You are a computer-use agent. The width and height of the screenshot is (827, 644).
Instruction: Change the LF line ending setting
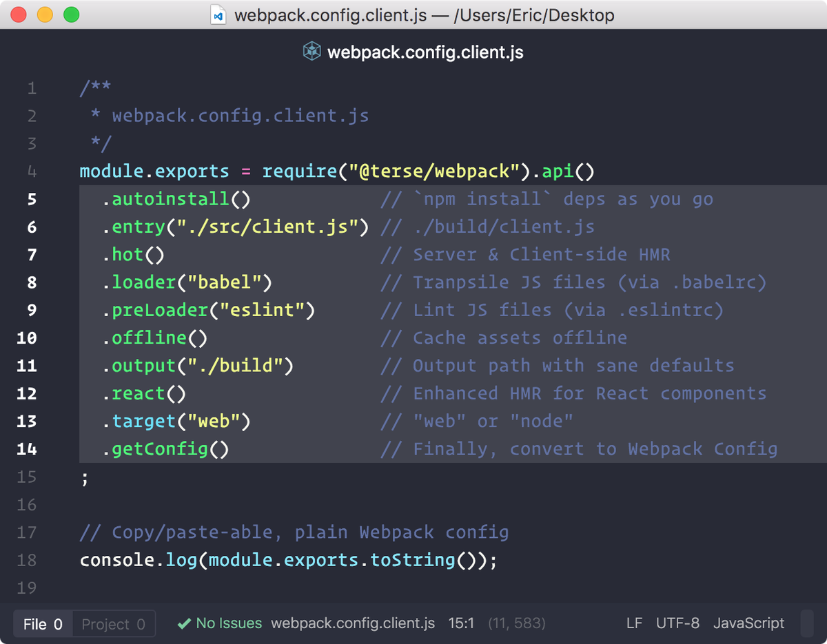[634, 624]
